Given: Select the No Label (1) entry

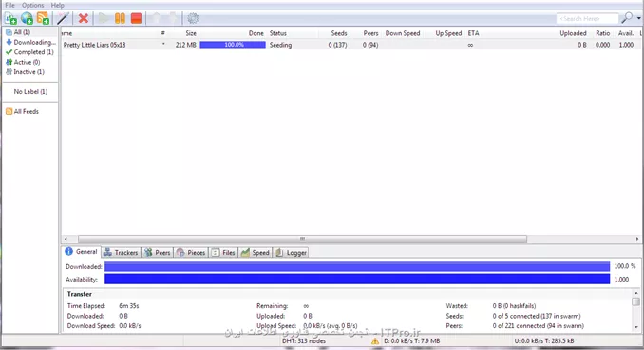Looking at the screenshot, I should [x=30, y=91].
